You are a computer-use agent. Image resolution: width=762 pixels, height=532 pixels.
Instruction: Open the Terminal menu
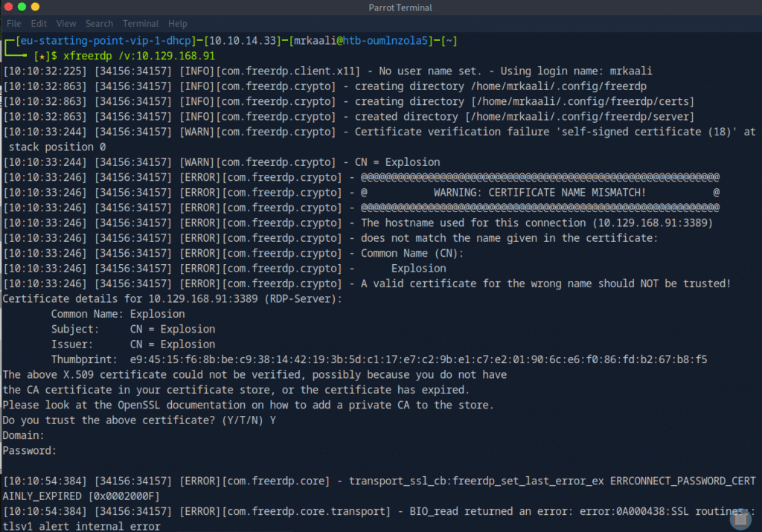pos(141,24)
